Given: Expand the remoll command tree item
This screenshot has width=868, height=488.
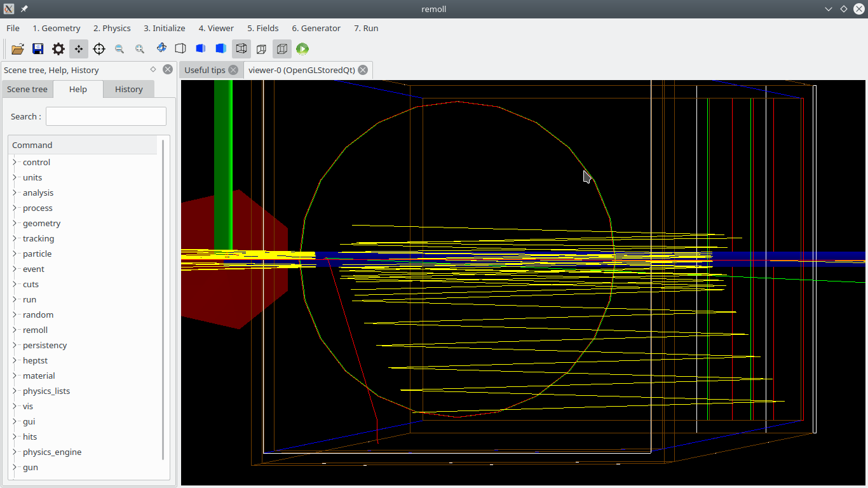Looking at the screenshot, I should 15,330.
